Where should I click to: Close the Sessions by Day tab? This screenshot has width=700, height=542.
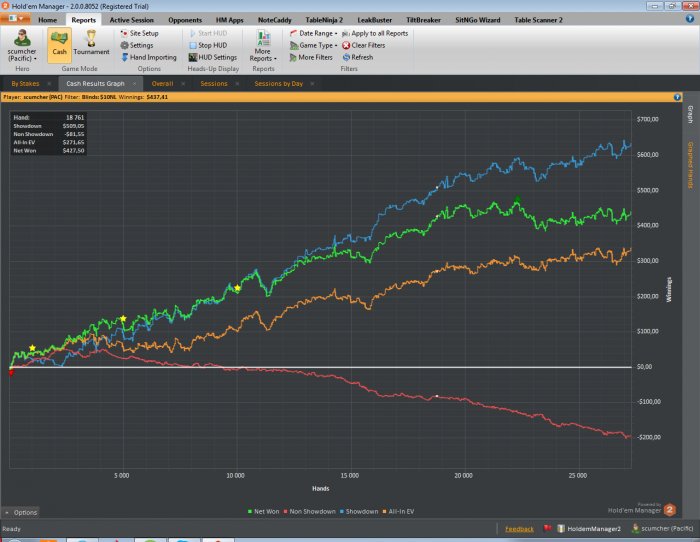pyautogui.click(x=312, y=83)
